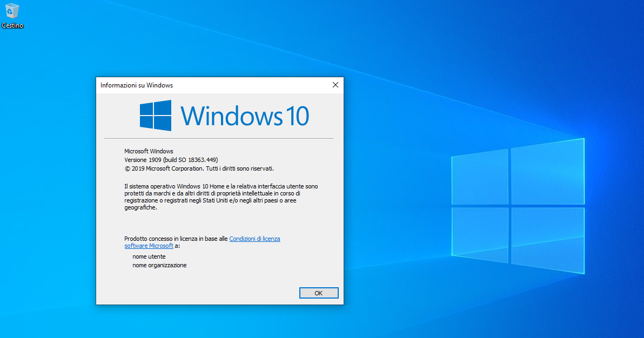Click the 2019 Microsoft Corporation copyright line
644x338 pixels.
199,168
